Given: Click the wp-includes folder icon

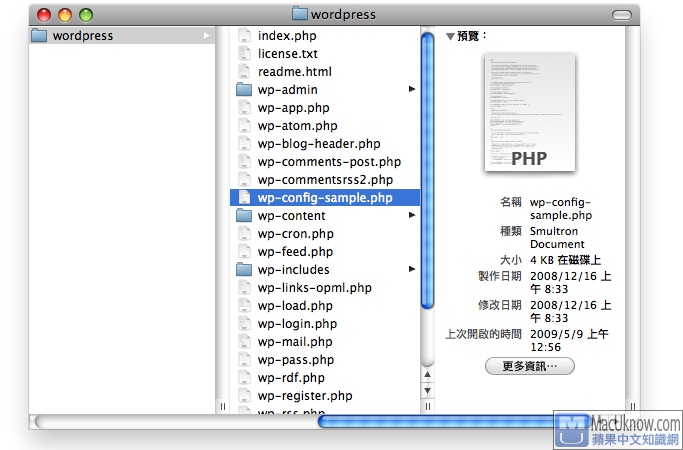Looking at the screenshot, I should 243,270.
